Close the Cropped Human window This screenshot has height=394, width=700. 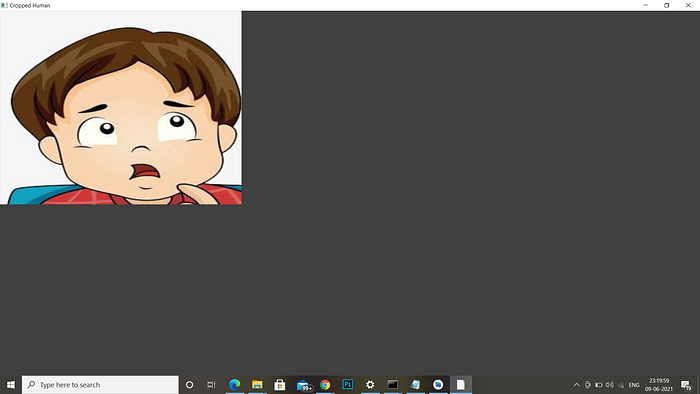(688, 5)
